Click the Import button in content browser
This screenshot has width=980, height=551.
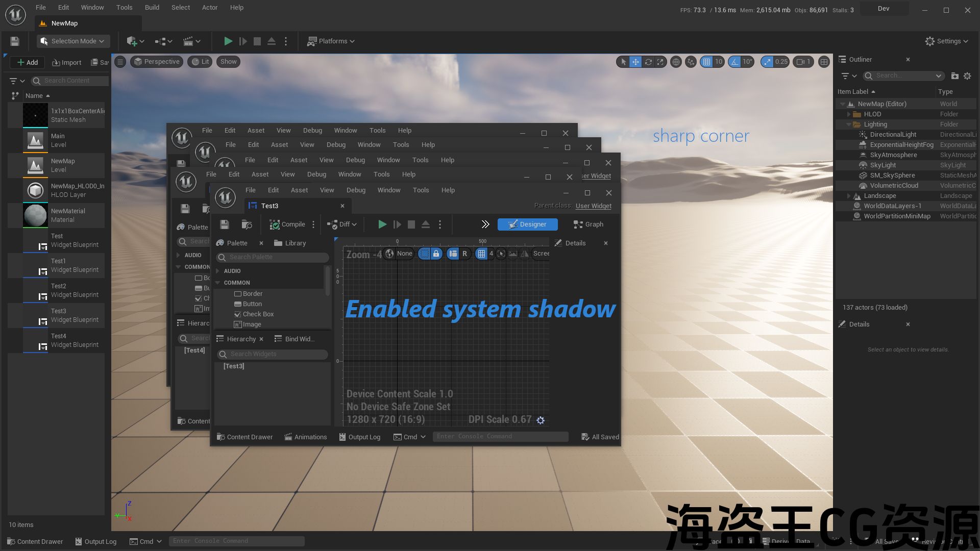pos(66,62)
